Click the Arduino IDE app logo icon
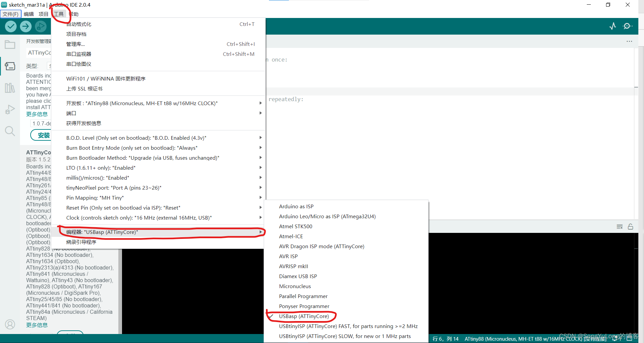Image resolution: width=644 pixels, height=343 pixels. (4, 5)
